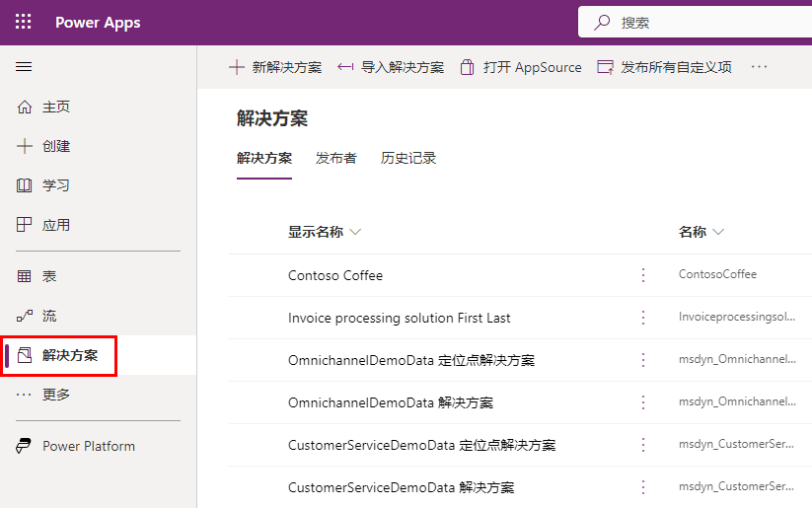Click the 打开 AppSource button label

coord(533,67)
